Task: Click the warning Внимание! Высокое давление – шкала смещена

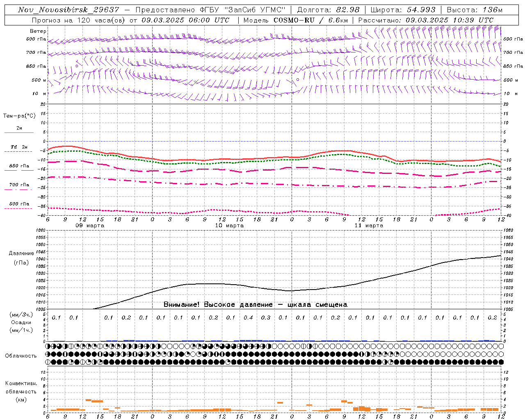Action: (255, 305)
